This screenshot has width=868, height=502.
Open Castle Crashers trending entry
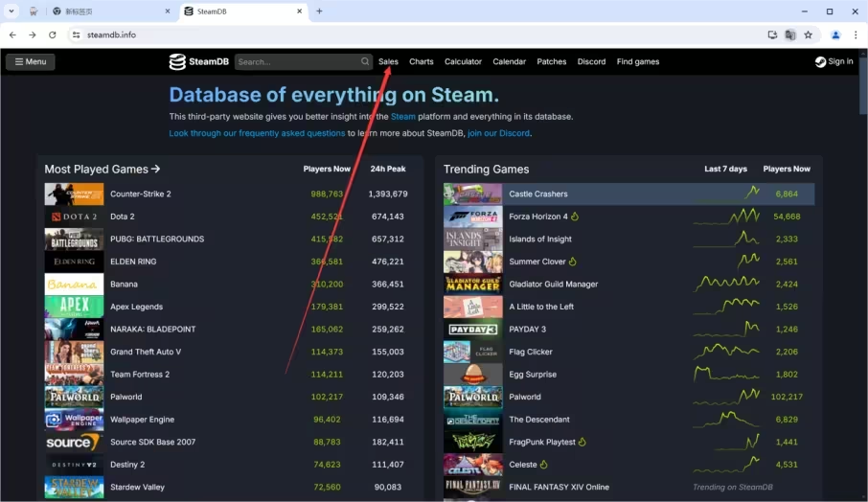click(x=538, y=194)
